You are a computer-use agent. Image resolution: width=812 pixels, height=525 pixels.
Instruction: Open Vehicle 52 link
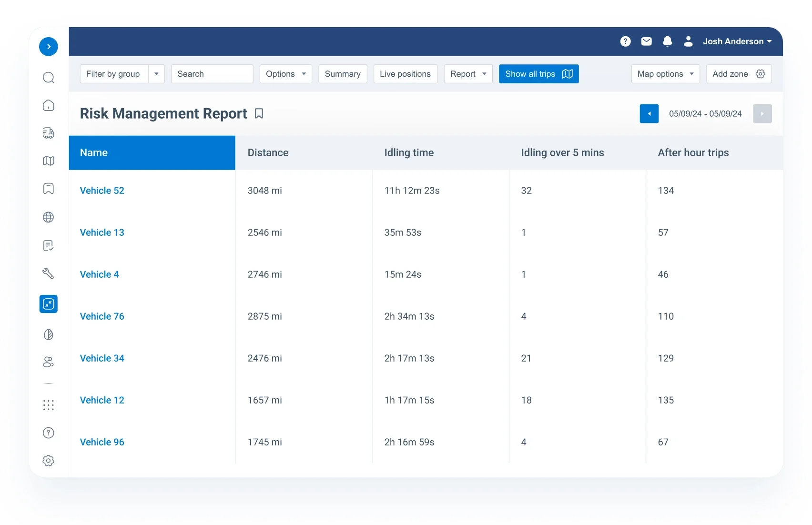click(x=102, y=191)
